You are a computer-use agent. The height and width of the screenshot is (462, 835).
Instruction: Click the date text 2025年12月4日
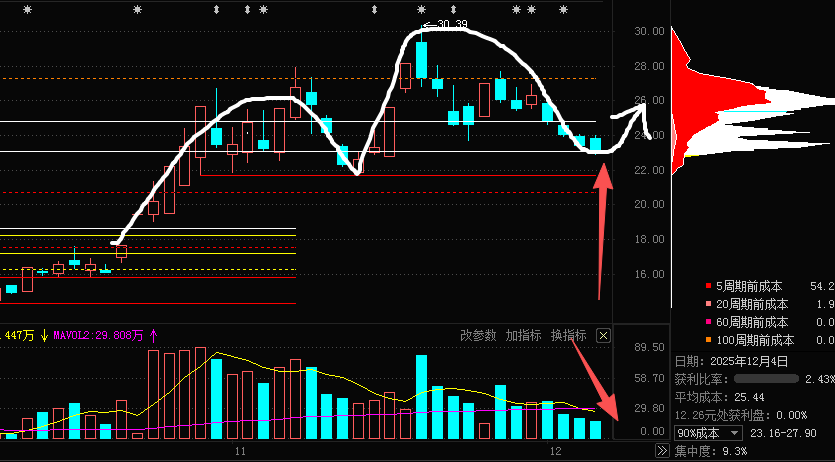(x=749, y=361)
